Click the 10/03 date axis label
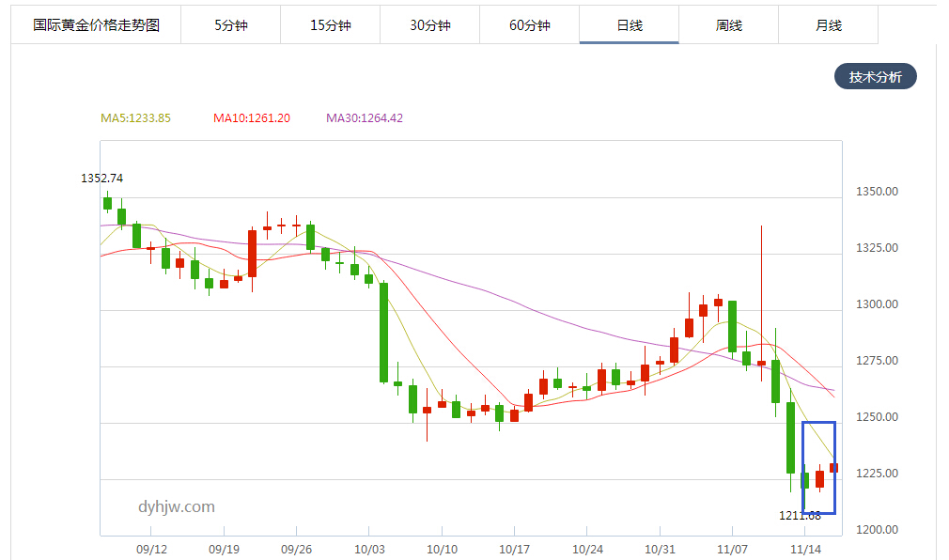This screenshot has width=949, height=560. pyautogui.click(x=369, y=550)
